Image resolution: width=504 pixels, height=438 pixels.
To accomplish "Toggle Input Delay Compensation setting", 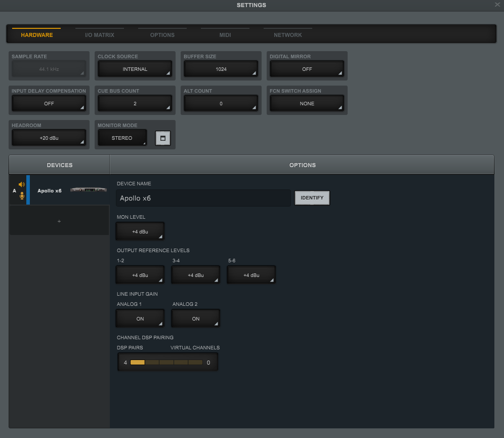I will click(49, 103).
